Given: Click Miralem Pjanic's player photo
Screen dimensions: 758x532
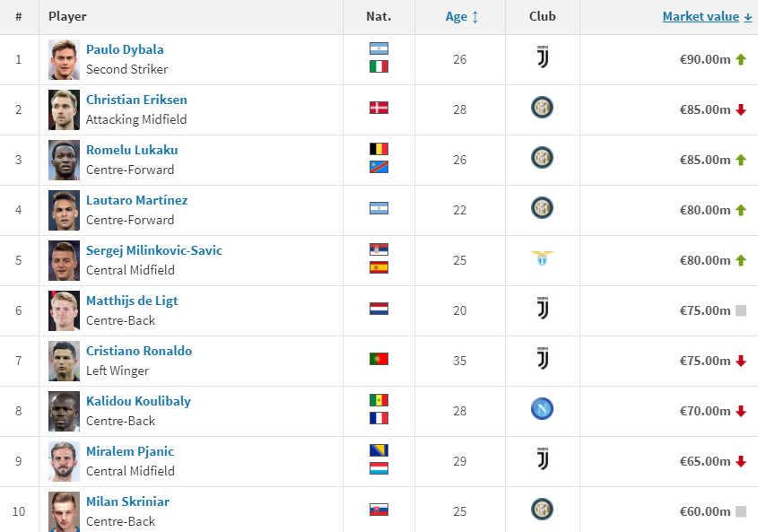Looking at the screenshot, I should click(x=64, y=461).
